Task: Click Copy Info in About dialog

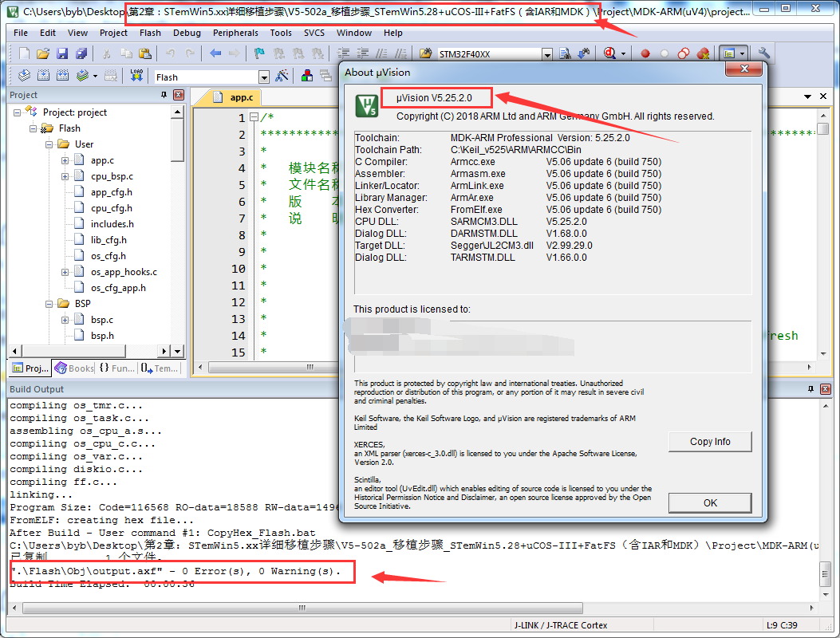Action: click(x=710, y=441)
